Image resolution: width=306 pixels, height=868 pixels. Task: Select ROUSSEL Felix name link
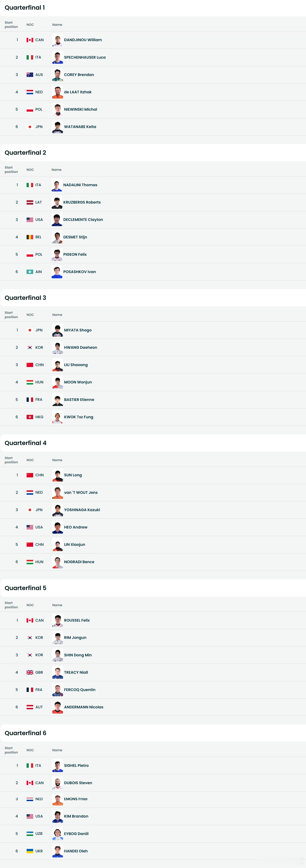[77, 620]
